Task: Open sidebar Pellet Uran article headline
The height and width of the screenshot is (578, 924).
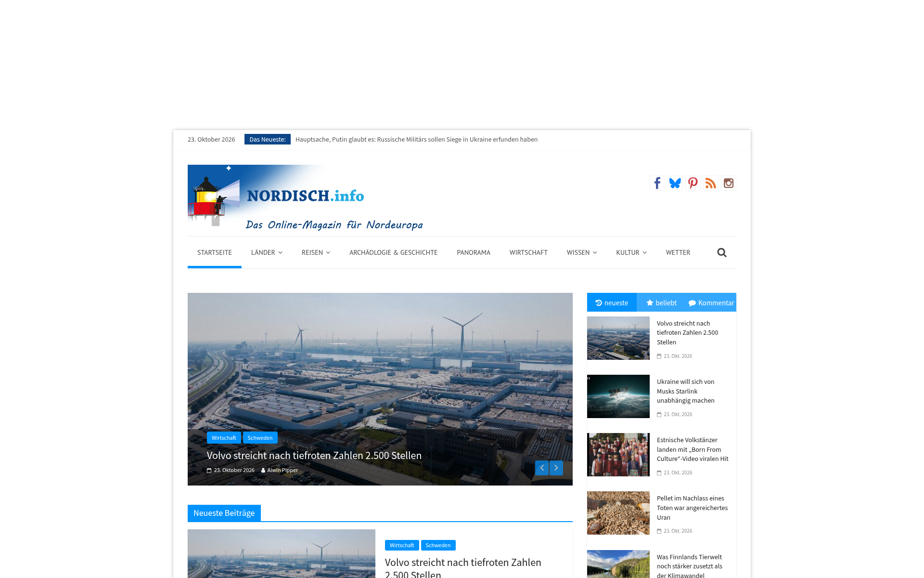Action: point(692,508)
